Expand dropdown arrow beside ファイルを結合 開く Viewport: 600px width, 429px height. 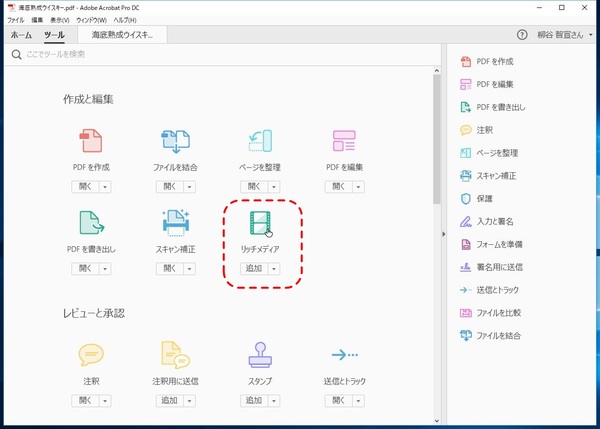(190, 187)
